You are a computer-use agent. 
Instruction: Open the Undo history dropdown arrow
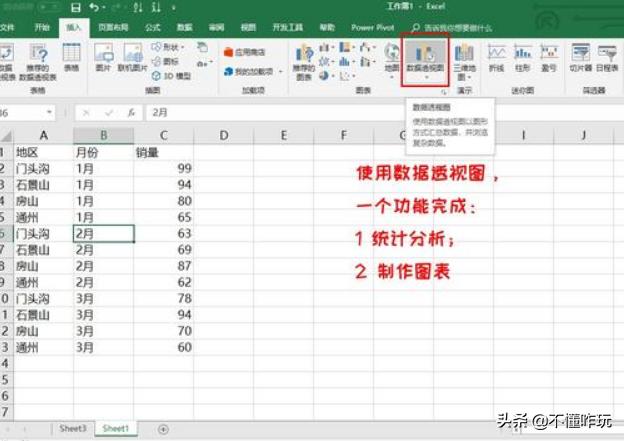104,8
